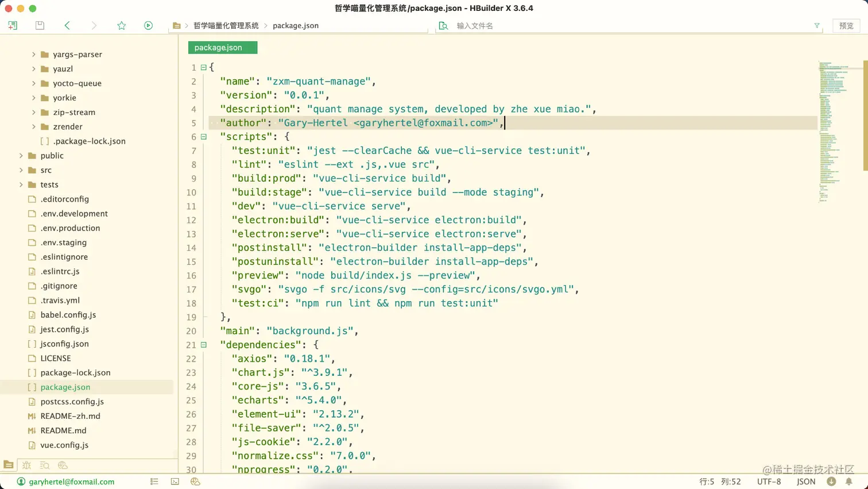
Task: Click the globe cloud icon in status bar
Action: [x=195, y=482]
